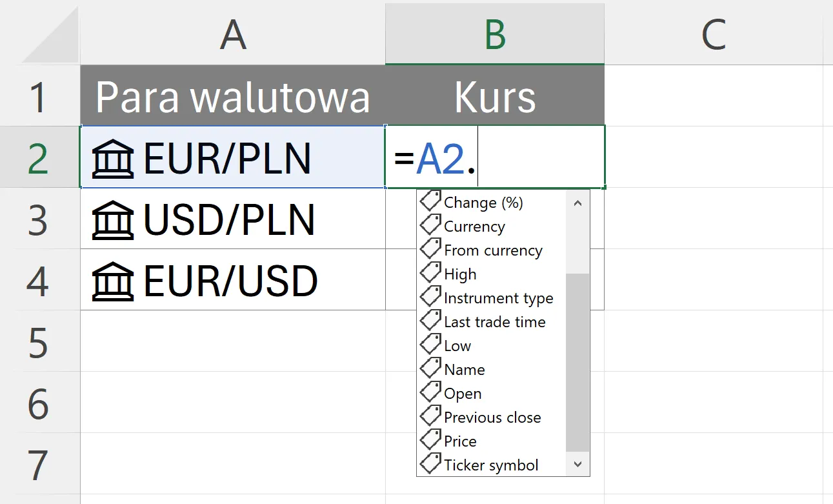Select column C header
The image size is (833, 504).
click(714, 34)
